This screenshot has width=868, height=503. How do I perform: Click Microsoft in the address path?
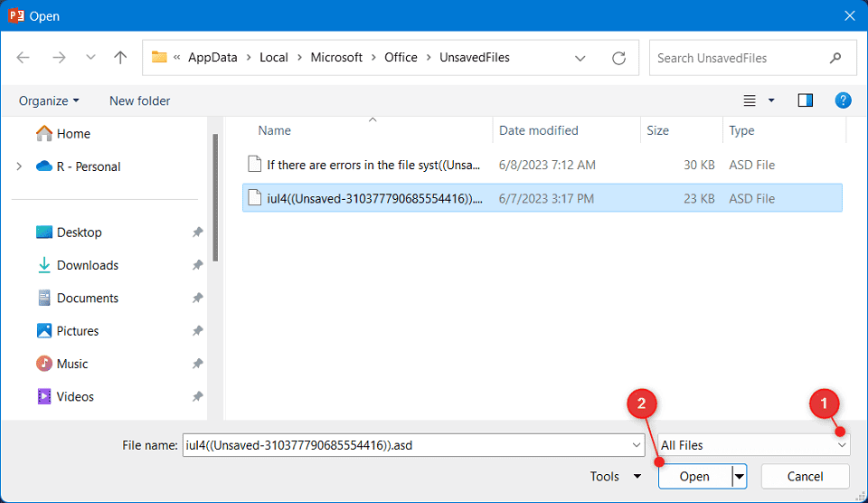336,58
